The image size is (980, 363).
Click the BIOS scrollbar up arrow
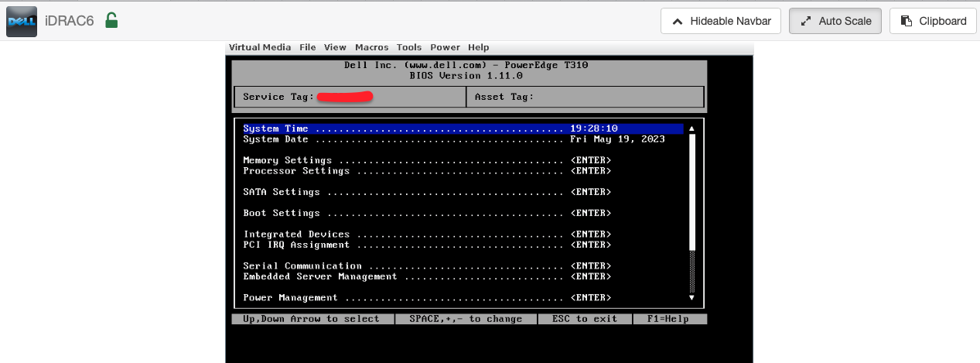[x=691, y=128]
